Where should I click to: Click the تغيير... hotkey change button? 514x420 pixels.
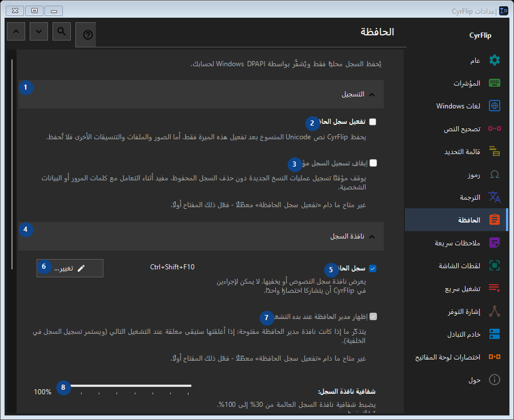coord(70,268)
